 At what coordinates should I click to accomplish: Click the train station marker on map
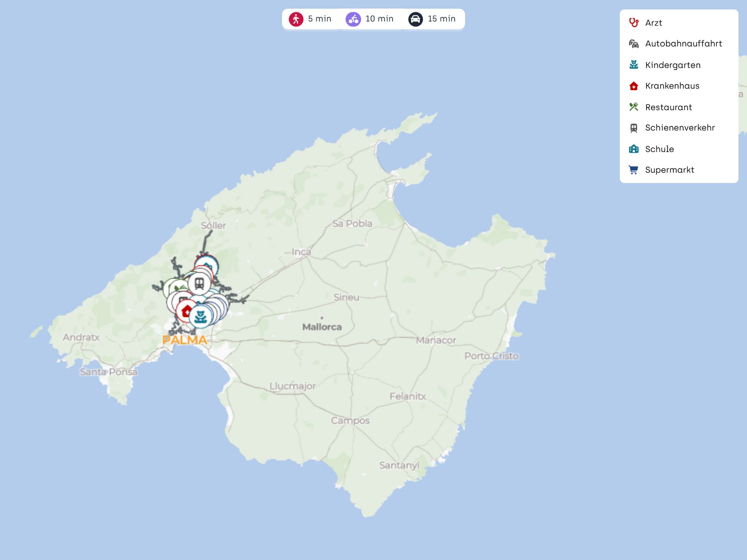[200, 283]
